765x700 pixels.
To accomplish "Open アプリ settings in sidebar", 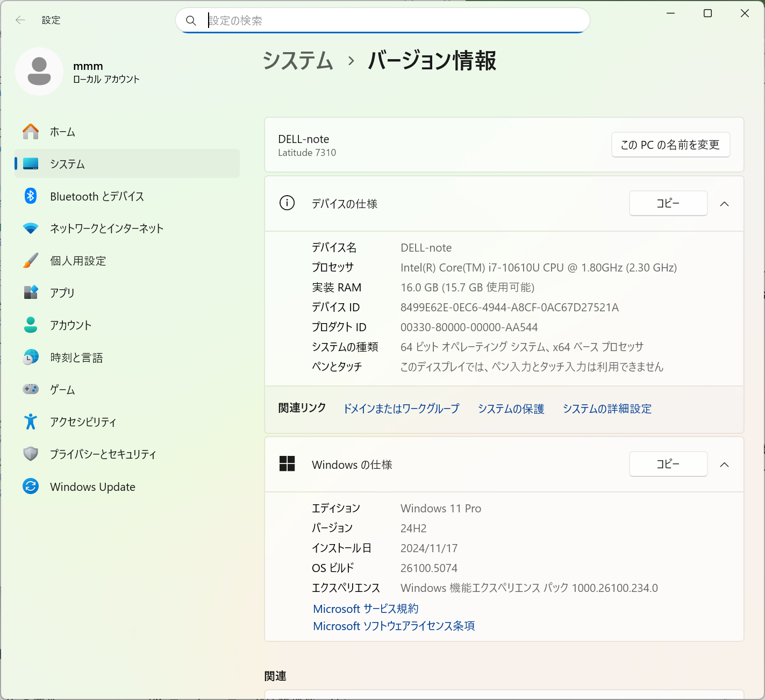I will (x=127, y=293).
